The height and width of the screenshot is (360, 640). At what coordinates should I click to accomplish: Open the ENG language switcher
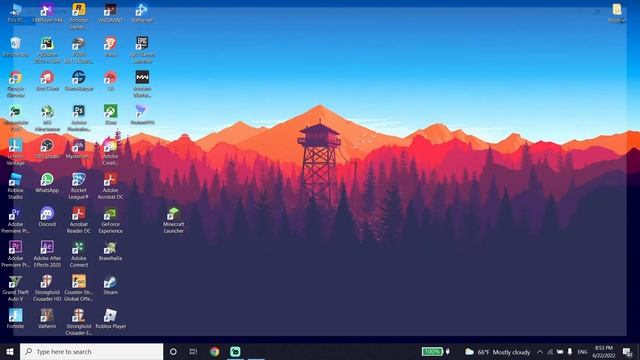coord(582,352)
